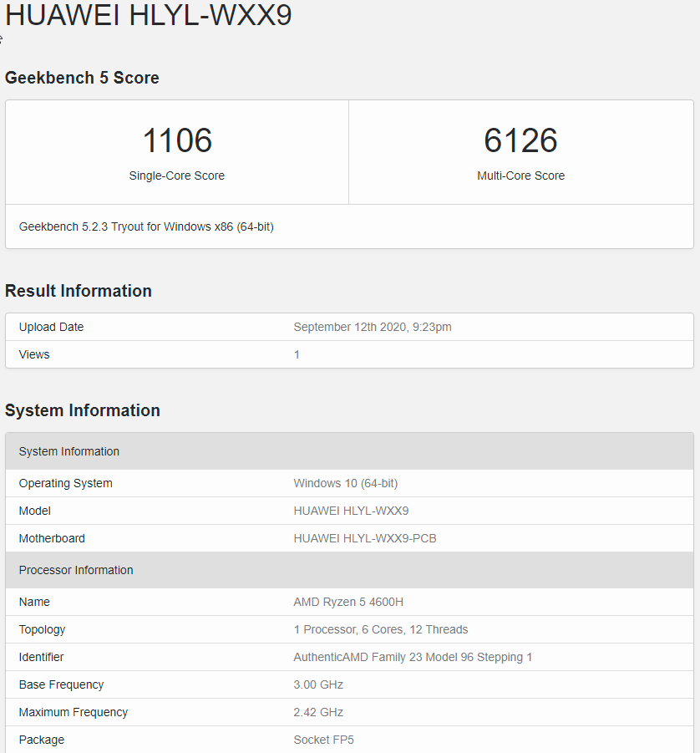Click the Views count value 1

coord(297,354)
